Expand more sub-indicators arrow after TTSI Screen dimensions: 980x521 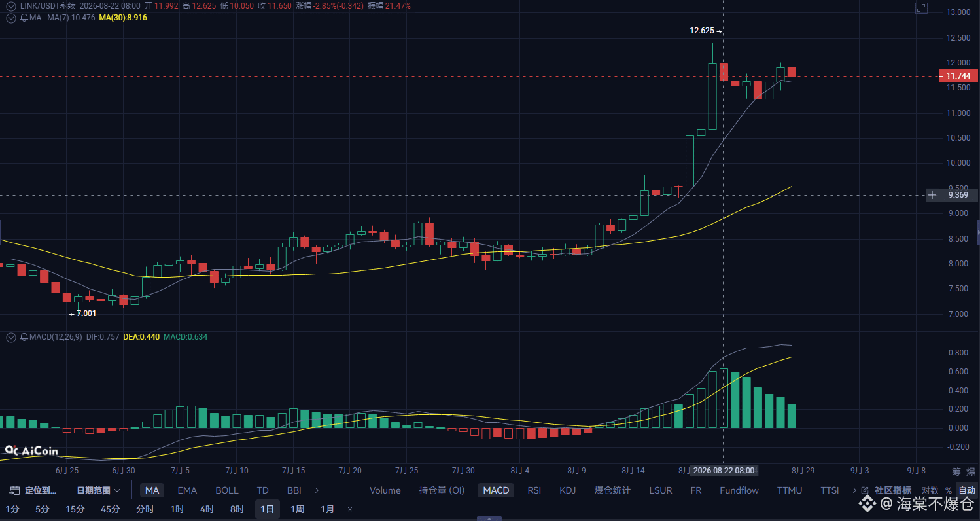[854, 490]
